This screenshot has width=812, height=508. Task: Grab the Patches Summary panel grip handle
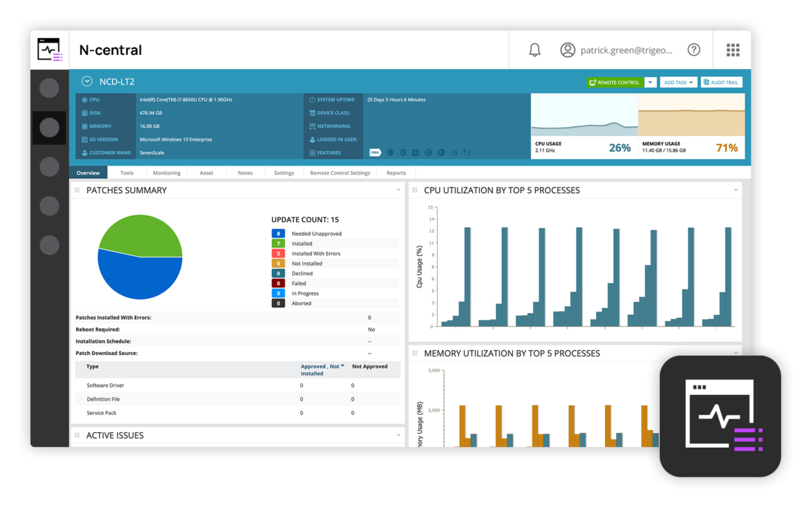pyautogui.click(x=77, y=190)
